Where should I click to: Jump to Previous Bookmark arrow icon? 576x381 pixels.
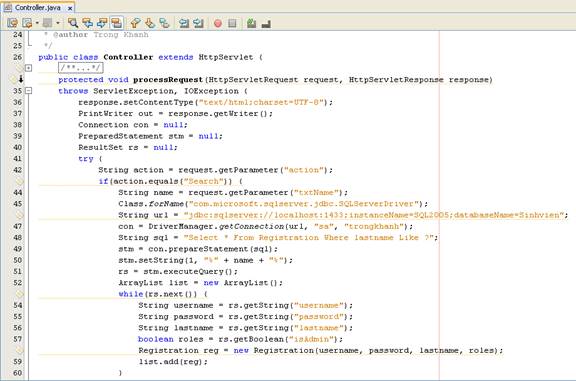(135, 23)
